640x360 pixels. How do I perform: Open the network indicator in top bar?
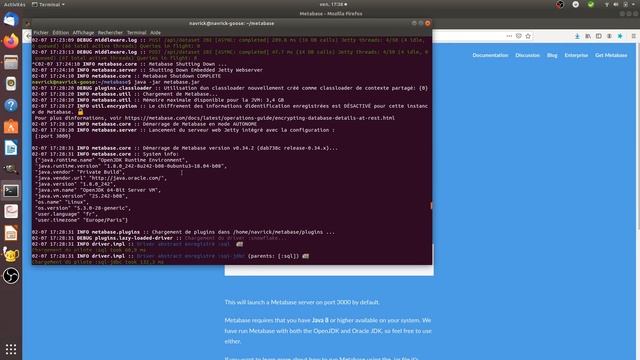(607, 4)
